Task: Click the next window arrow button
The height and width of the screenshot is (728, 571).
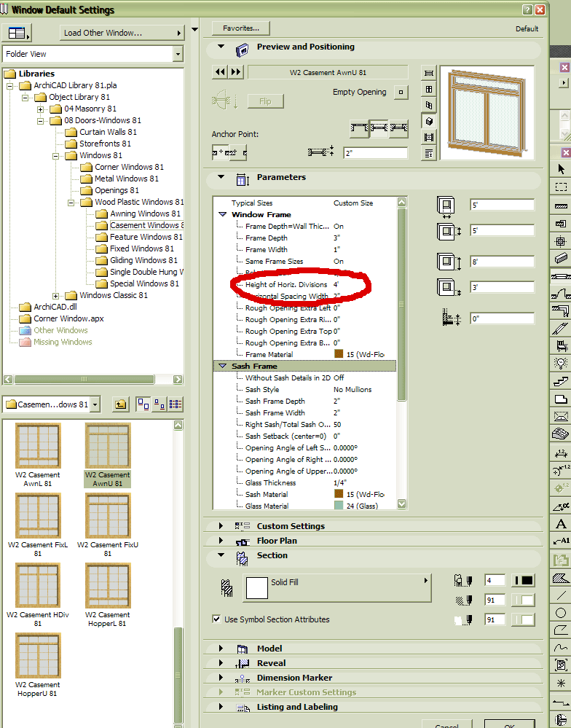Action: click(x=236, y=72)
